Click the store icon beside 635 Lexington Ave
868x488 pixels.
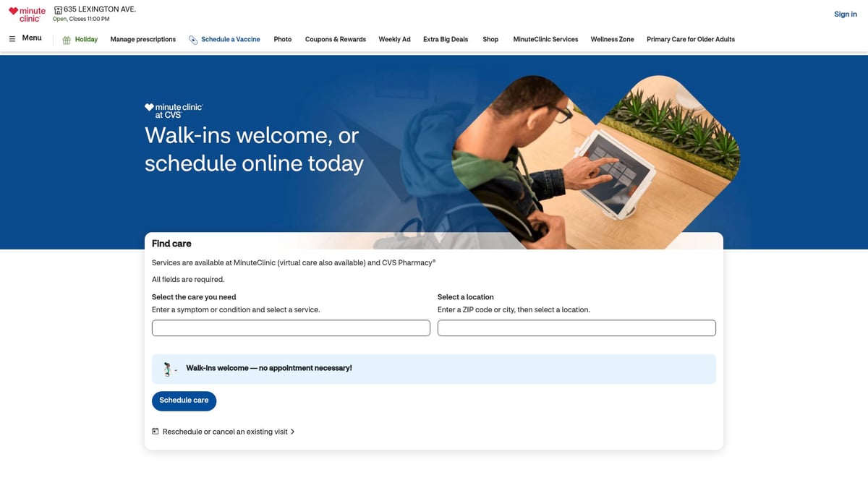[x=56, y=9]
